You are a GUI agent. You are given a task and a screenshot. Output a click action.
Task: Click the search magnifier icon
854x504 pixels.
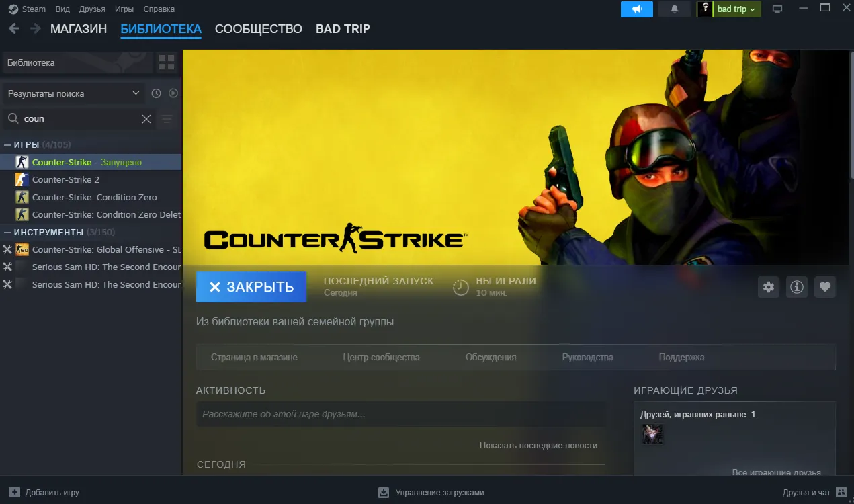point(13,118)
